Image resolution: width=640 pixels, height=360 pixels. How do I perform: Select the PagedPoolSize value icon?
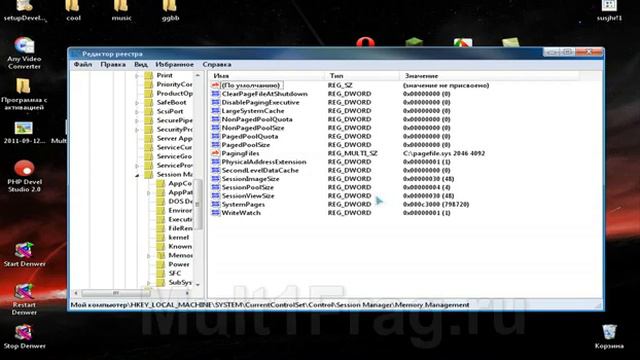pos(216,145)
